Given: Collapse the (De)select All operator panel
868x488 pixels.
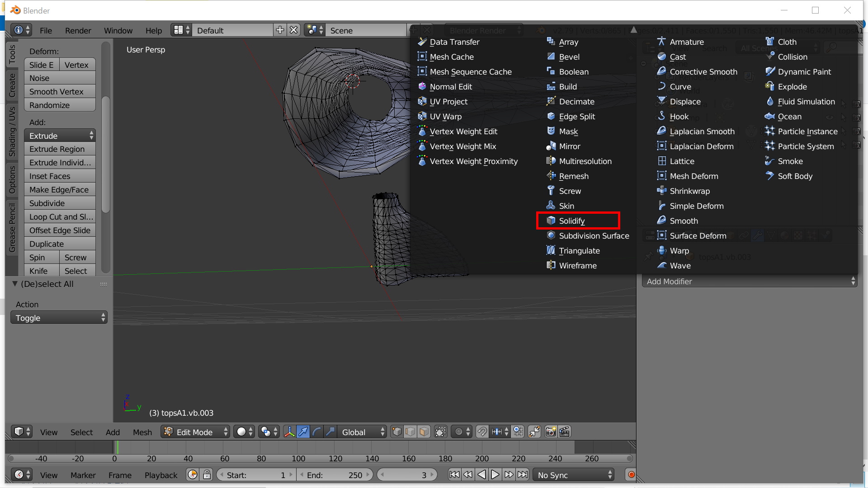Looking at the screenshot, I should [x=15, y=284].
